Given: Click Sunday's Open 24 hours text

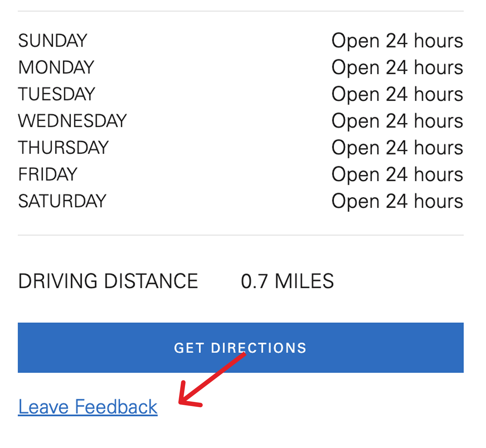Looking at the screenshot, I should [x=397, y=40].
